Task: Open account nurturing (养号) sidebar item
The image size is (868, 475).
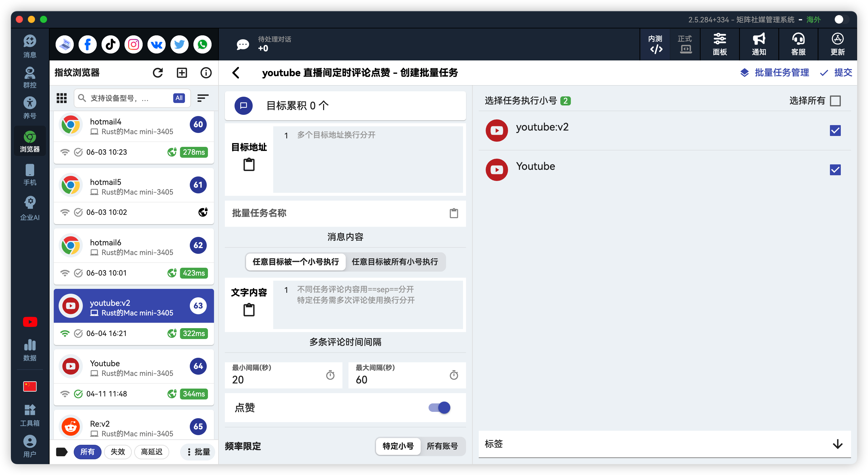Action: (30, 108)
